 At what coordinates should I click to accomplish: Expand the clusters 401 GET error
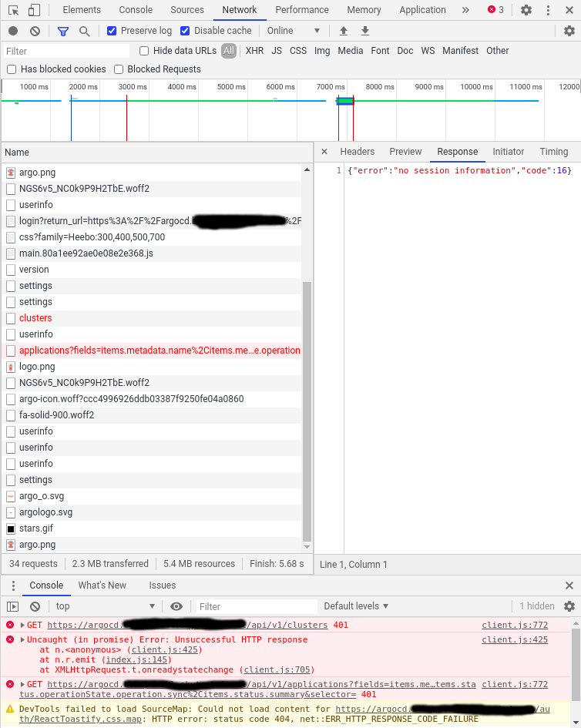click(x=22, y=625)
